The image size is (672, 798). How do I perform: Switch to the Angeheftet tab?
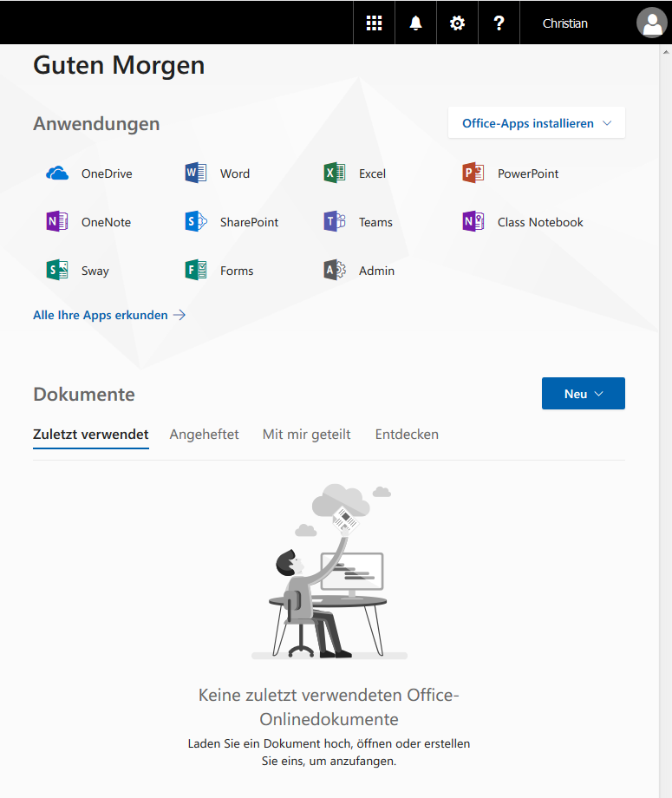coord(204,435)
